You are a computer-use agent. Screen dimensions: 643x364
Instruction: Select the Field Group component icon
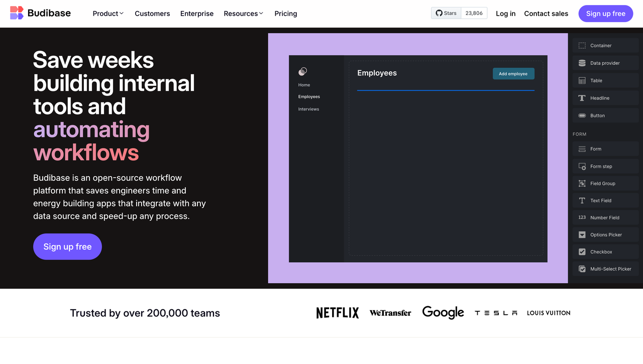coord(582,183)
